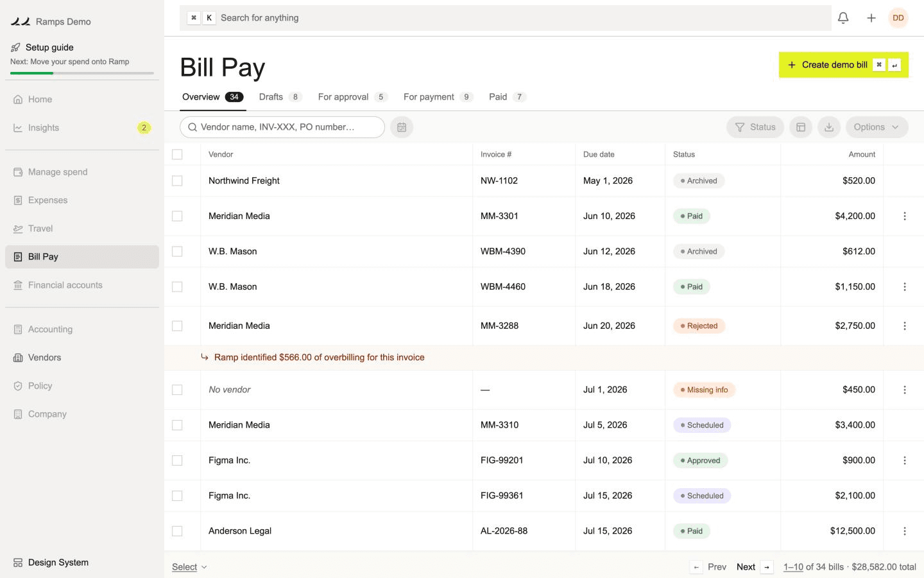
Task: Go to the Next page of bills
Action: tap(755, 567)
